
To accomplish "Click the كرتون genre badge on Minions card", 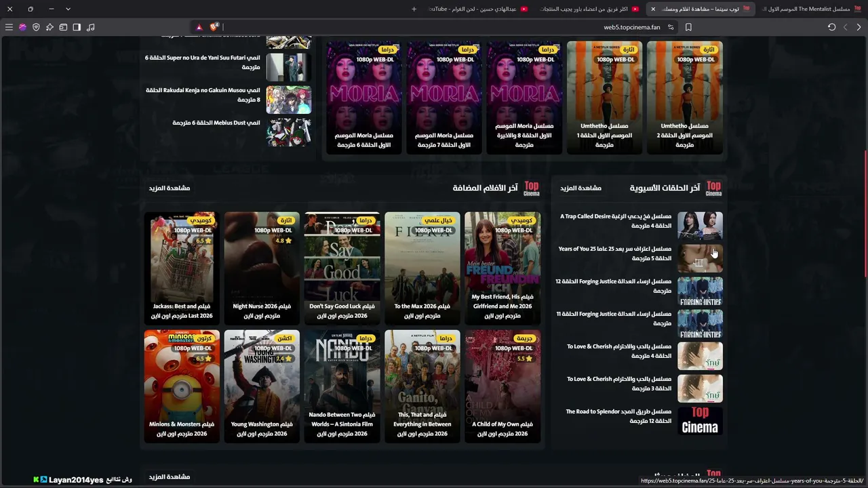I will [x=203, y=338].
